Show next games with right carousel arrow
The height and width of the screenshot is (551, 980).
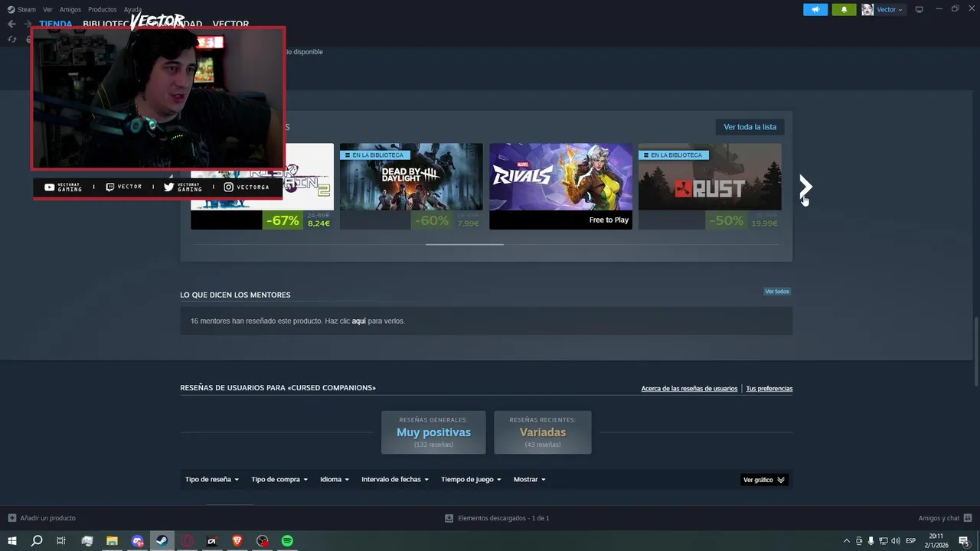point(805,186)
